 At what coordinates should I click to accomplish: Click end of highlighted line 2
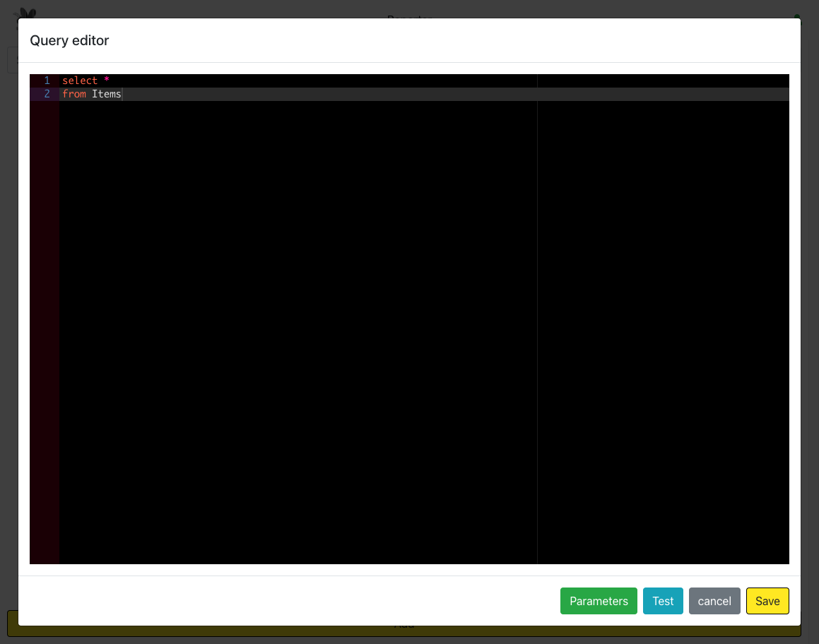pyautogui.click(x=424, y=94)
